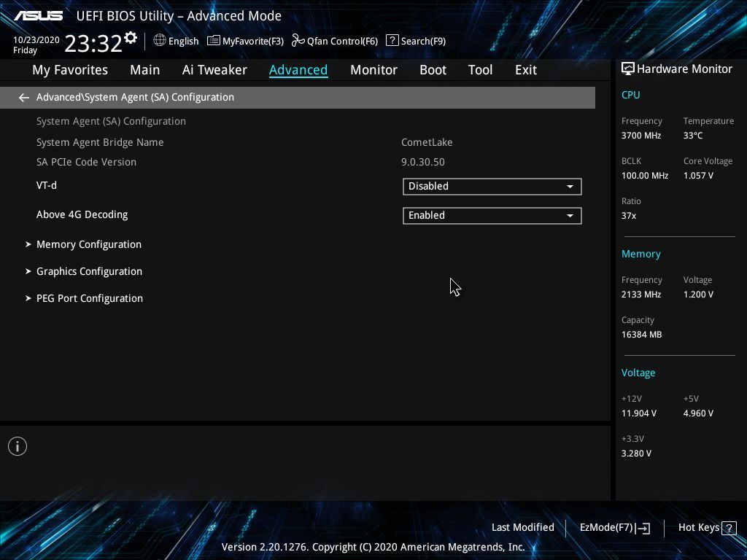Open the Exit tab

click(526, 70)
